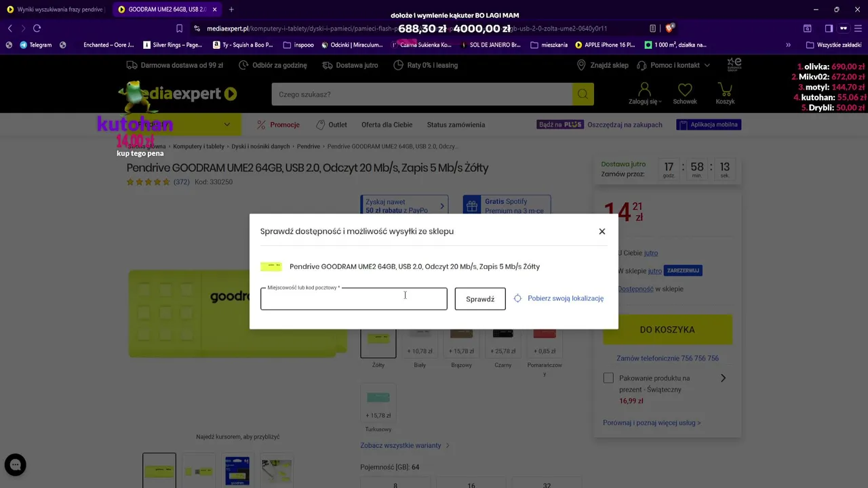868x488 pixels.
Task: Open Oferta dla Ciebie menu item
Action: point(387,125)
